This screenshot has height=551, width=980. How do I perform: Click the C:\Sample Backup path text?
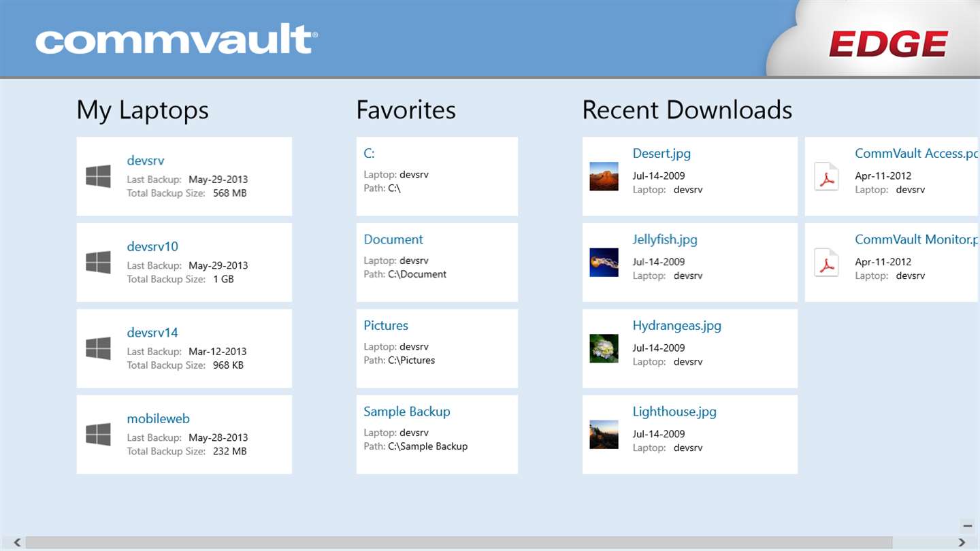pos(428,446)
